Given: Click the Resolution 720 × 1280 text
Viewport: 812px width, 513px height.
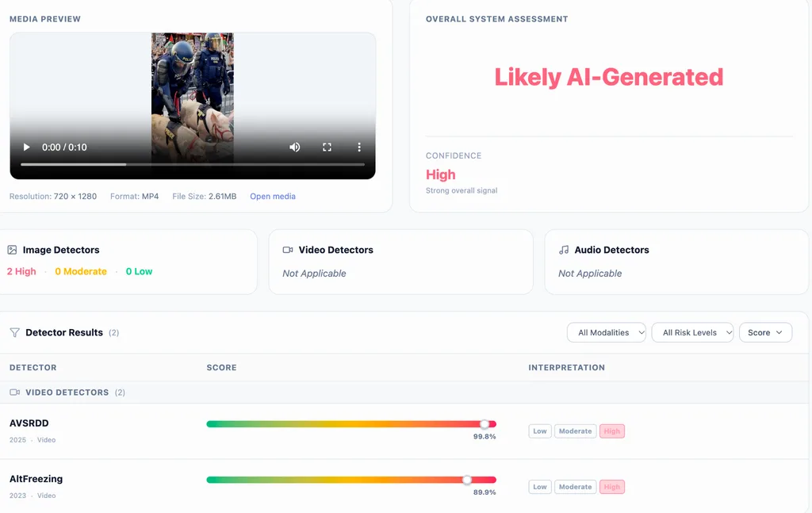Looking at the screenshot, I should tap(53, 196).
